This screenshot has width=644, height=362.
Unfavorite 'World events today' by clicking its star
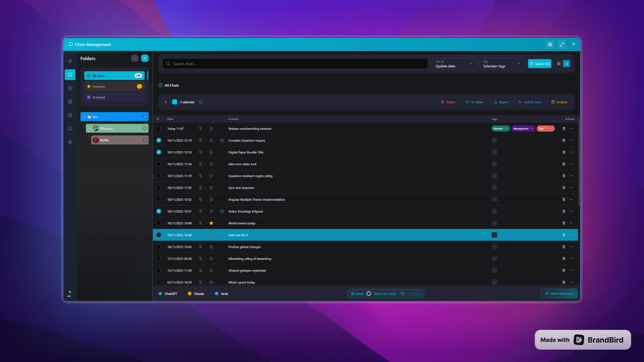pyautogui.click(x=211, y=223)
